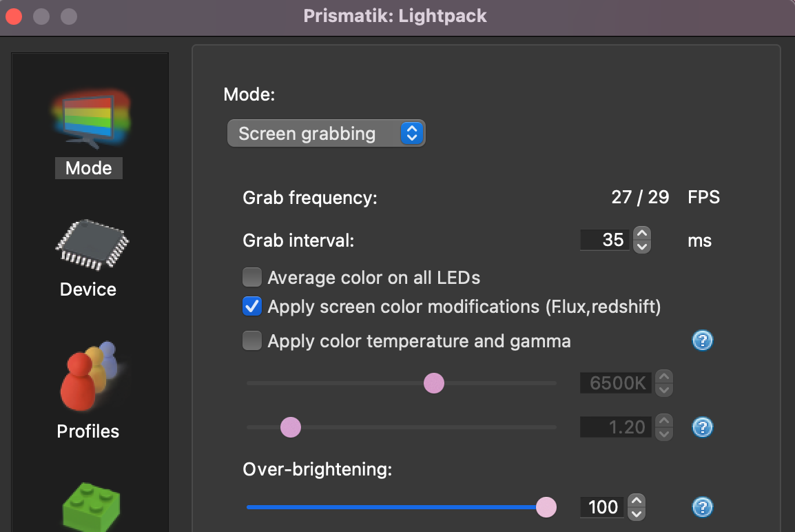The image size is (795, 532).
Task: Click the help icon next to gamma value
Action: click(702, 427)
